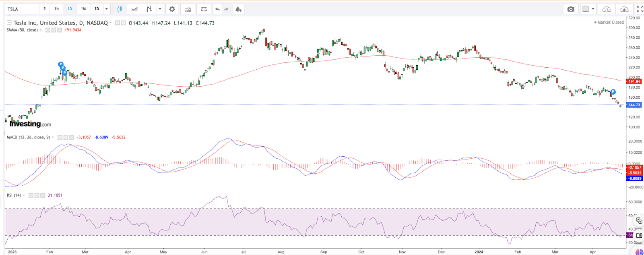Select the highlighted blue 1D interval
Screen dimensions: 644x255
point(70,9)
